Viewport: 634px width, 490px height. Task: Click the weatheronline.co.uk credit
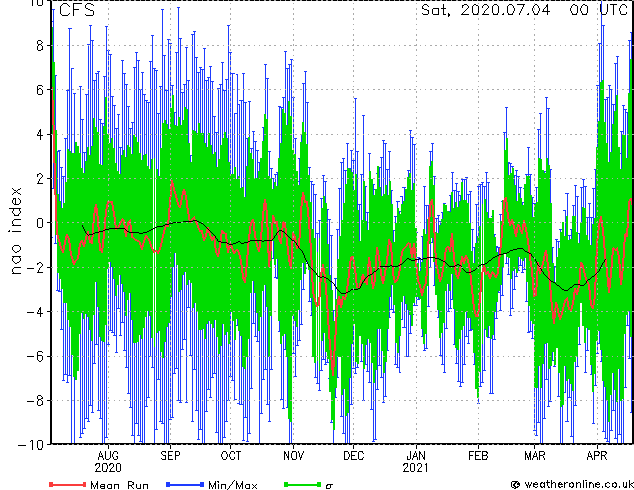pyautogui.click(x=572, y=484)
